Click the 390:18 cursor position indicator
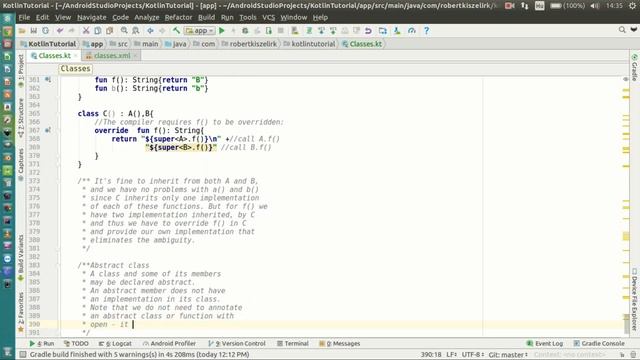The width and height of the screenshot is (640, 360). 431,355
